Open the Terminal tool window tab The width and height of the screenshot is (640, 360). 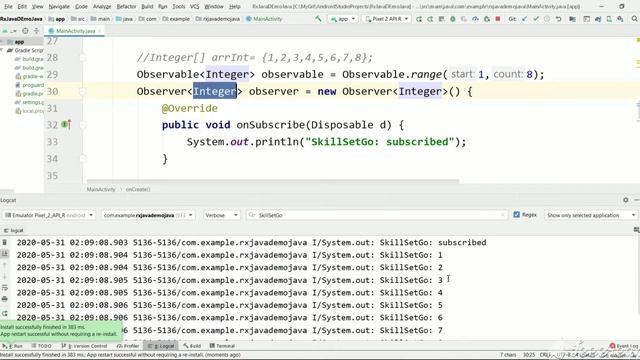click(222, 346)
